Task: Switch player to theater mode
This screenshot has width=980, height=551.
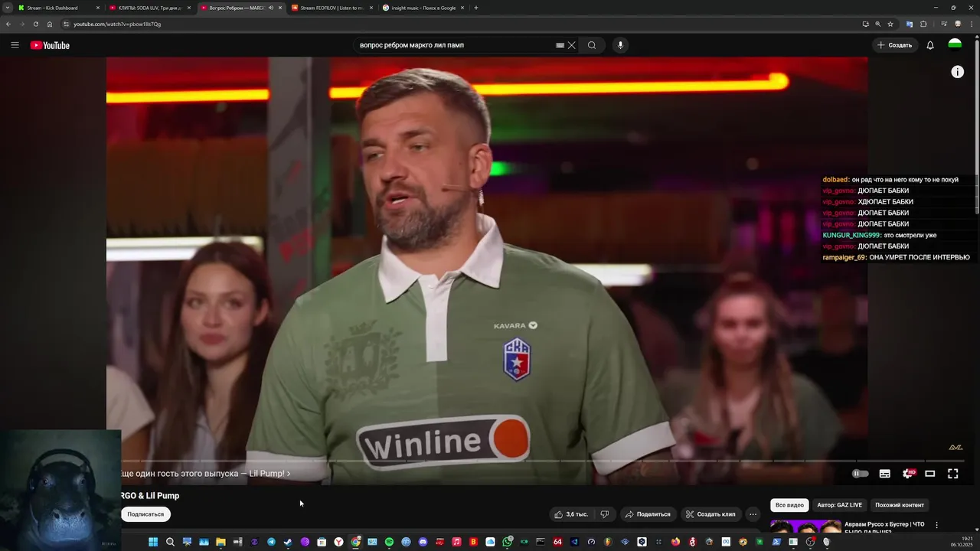Action: 930,474
